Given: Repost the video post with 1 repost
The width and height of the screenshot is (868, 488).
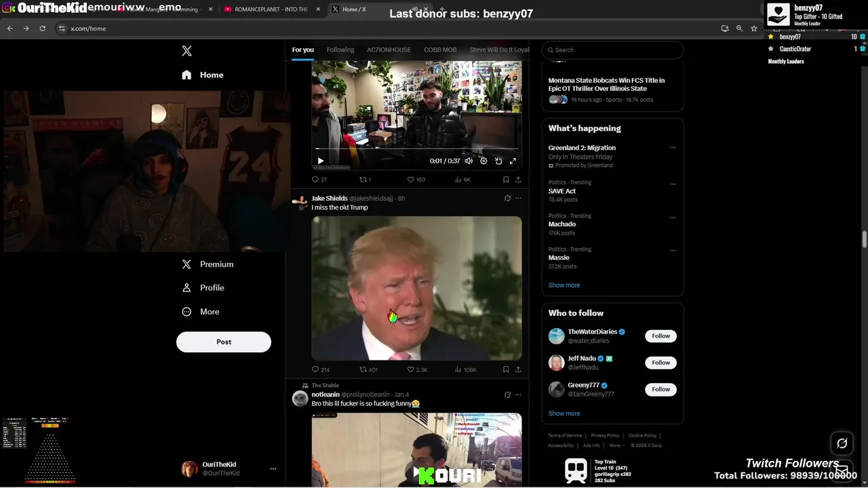Looking at the screenshot, I should (x=365, y=180).
